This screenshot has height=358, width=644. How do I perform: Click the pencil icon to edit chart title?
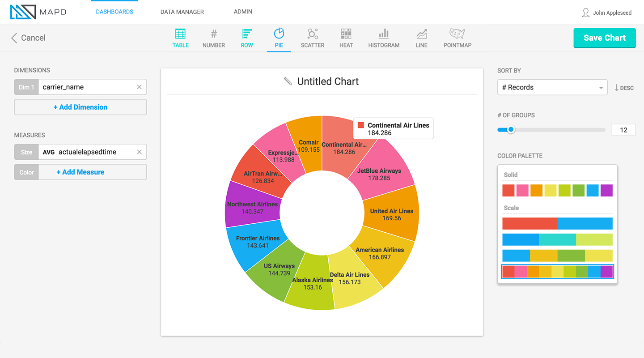click(288, 81)
